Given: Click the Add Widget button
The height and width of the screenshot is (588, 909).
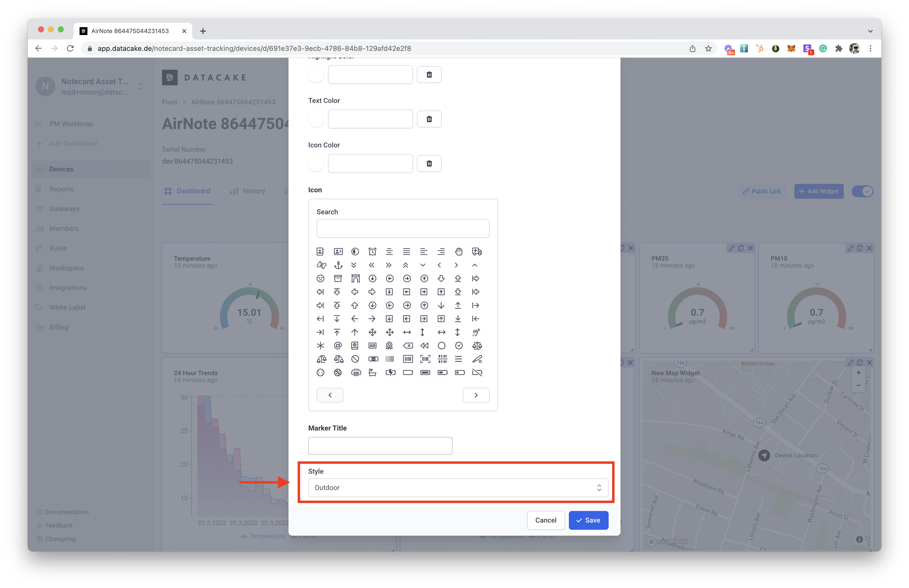Looking at the screenshot, I should [819, 191].
